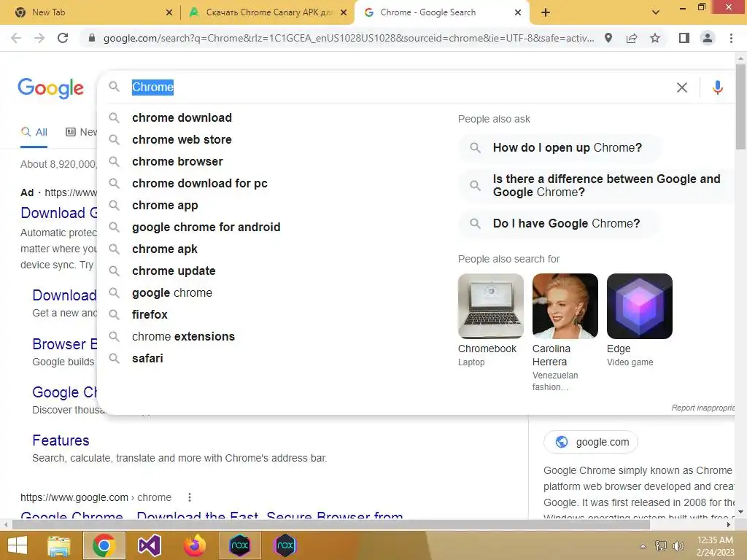Open the Chrome profile avatar
The height and width of the screenshot is (560, 747).
[708, 38]
